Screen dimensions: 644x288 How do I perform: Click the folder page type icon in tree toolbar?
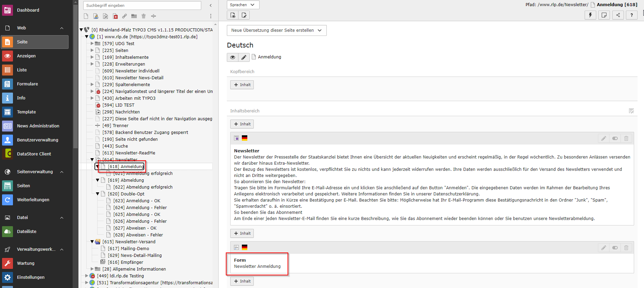[134, 16]
